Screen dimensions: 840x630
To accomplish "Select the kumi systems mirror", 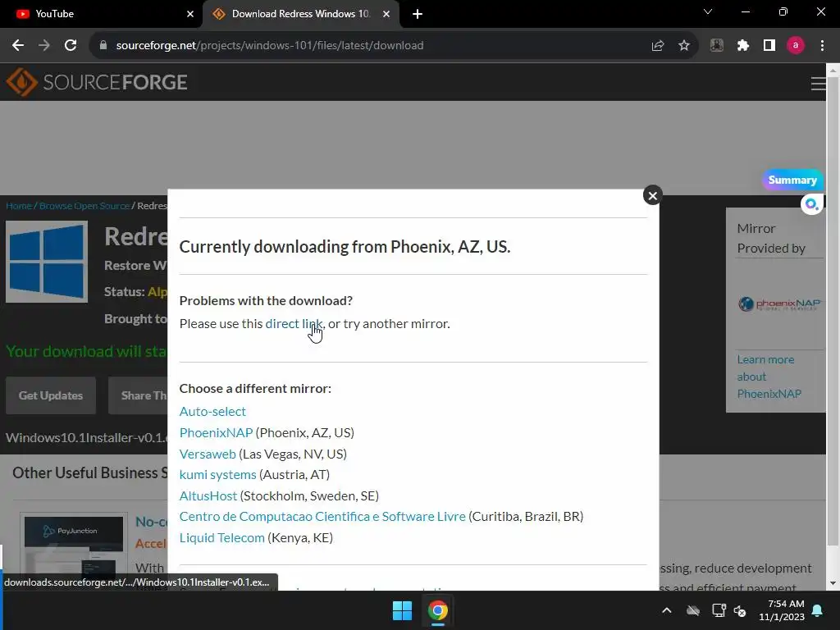I will tap(218, 475).
